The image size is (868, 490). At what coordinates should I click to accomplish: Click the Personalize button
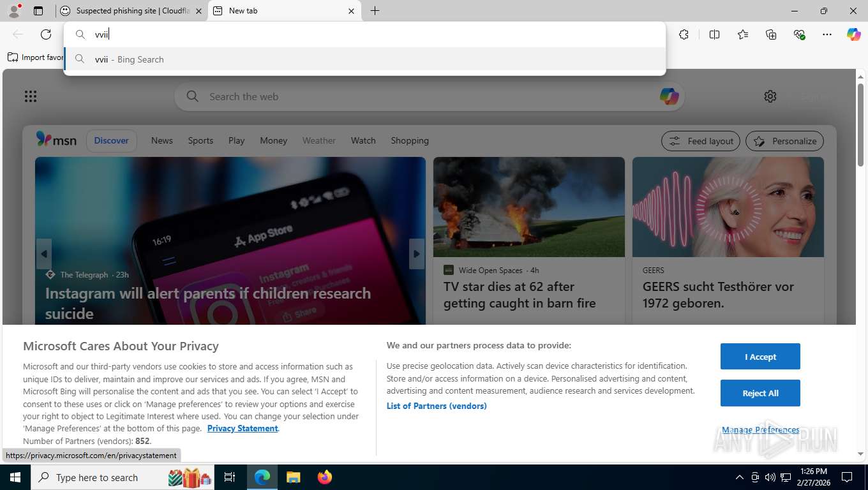click(x=785, y=141)
